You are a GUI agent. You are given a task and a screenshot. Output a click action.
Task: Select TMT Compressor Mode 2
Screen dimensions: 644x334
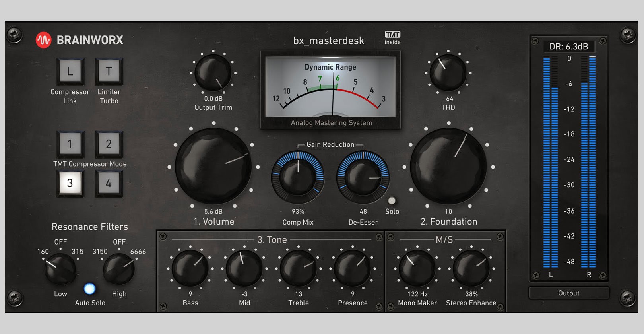tap(109, 144)
